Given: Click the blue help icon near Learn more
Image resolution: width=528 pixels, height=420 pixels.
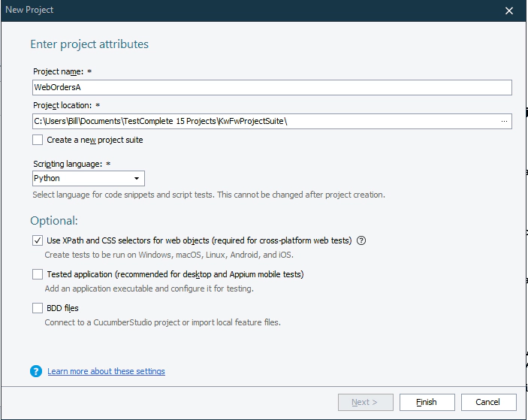Looking at the screenshot, I should click(x=36, y=371).
